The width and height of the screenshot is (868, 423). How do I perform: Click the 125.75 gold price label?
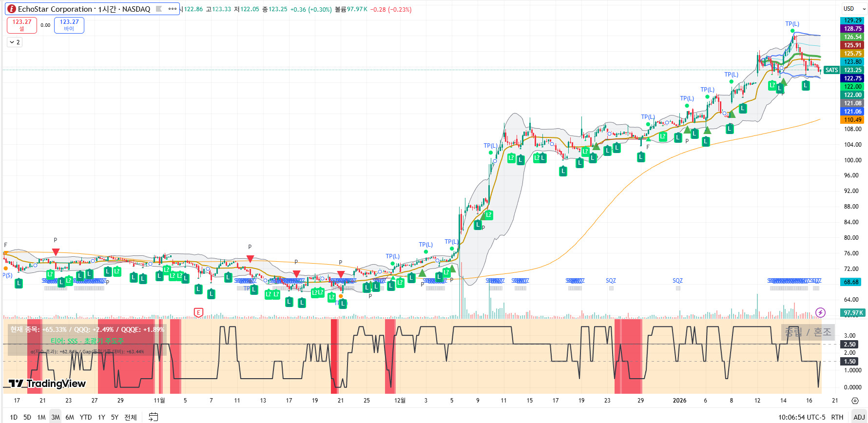pyautogui.click(x=853, y=54)
